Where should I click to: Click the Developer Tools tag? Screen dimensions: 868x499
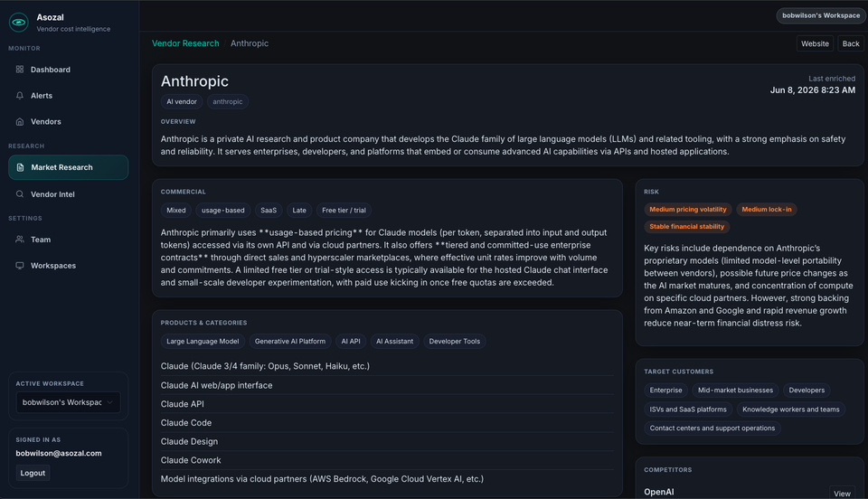(455, 342)
